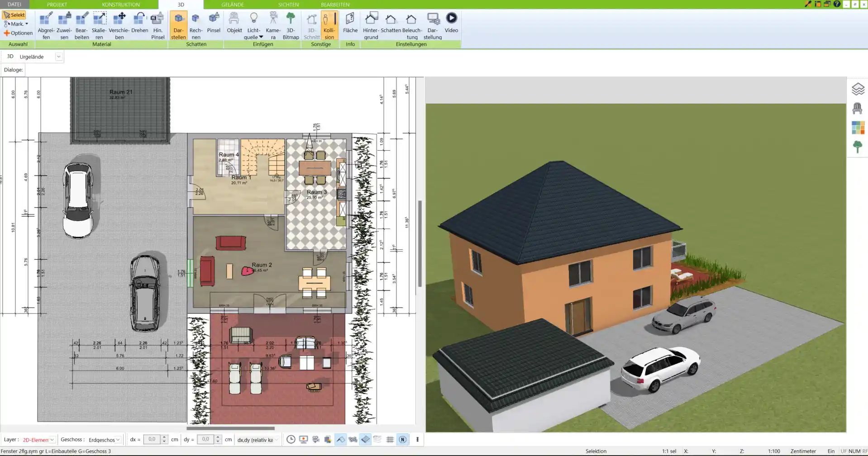868x456 pixels.
Task: Switch to the PROJEKT tab
Action: [57, 5]
